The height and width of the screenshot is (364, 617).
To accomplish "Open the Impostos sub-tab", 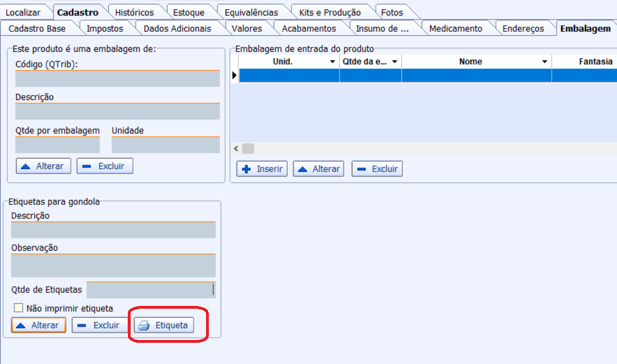I will pos(104,28).
